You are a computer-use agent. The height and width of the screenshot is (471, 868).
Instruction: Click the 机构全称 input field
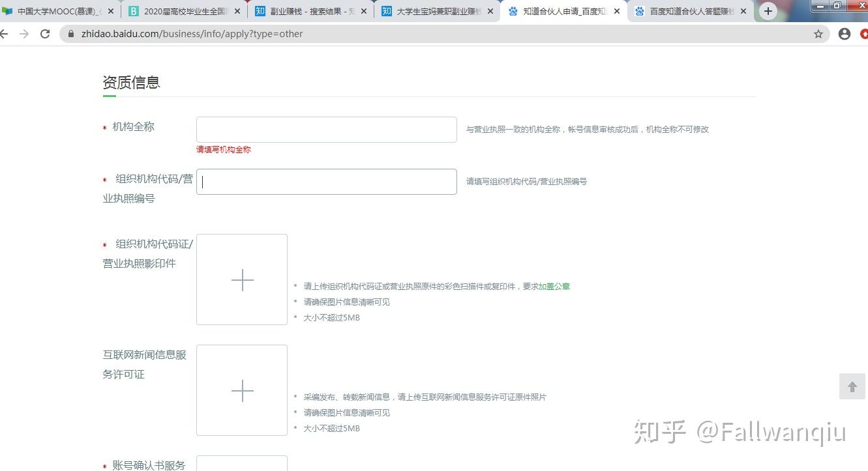[x=327, y=130]
